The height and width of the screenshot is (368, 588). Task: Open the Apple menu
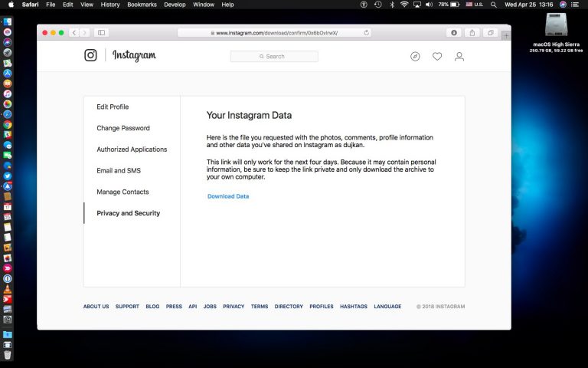tap(11, 5)
